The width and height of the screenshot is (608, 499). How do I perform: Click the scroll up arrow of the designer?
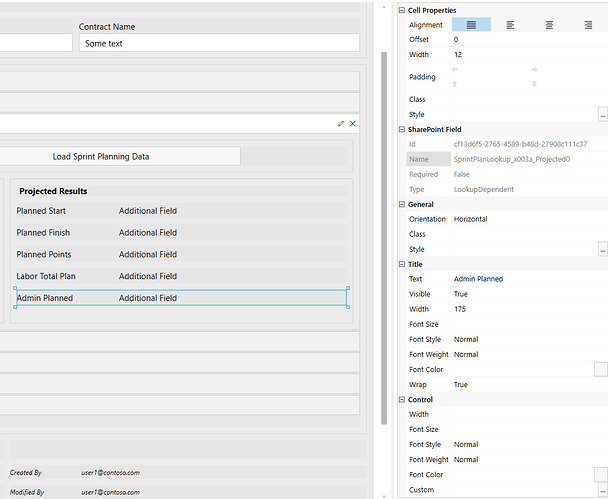point(384,7)
